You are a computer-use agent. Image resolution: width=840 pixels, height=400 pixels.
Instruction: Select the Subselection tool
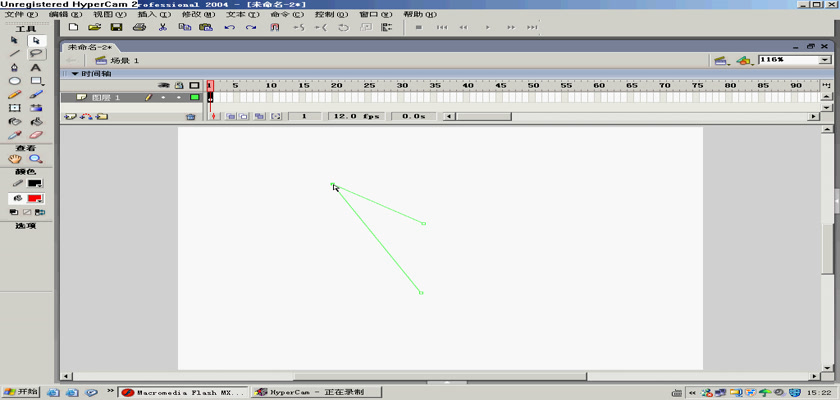coord(36,41)
